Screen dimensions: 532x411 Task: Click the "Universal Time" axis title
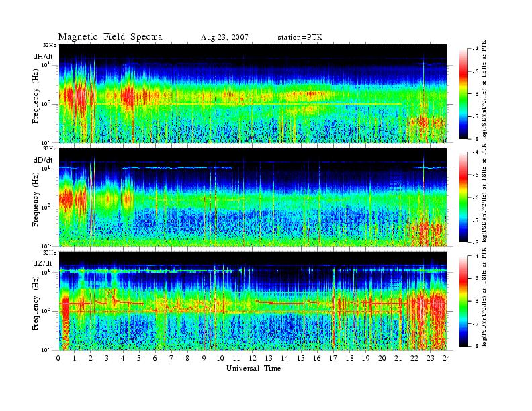253,368
